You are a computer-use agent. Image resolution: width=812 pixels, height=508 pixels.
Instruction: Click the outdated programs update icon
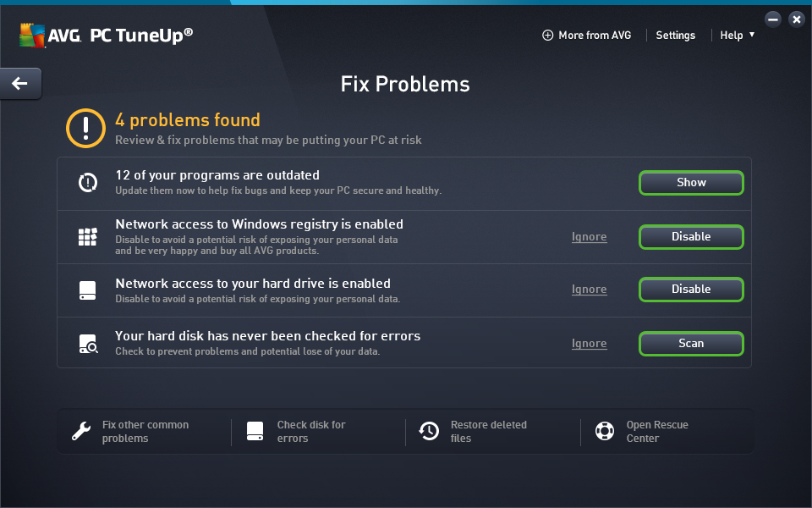coord(88,182)
